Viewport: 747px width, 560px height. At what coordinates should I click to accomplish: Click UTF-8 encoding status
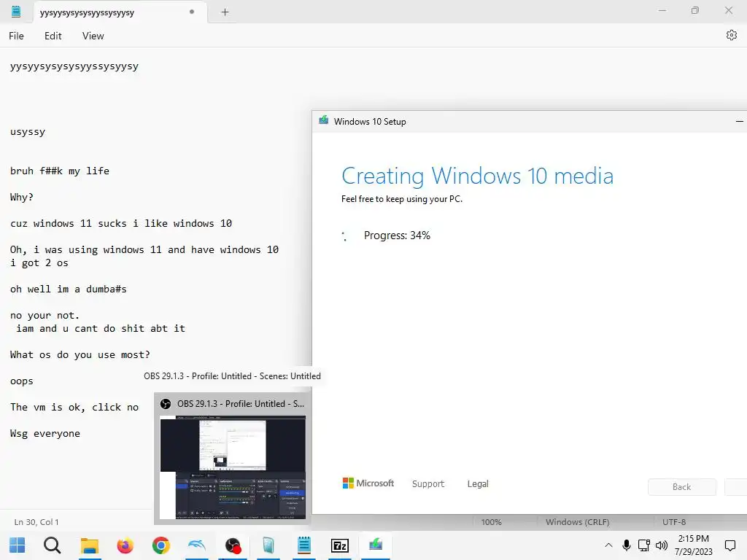[x=674, y=522]
